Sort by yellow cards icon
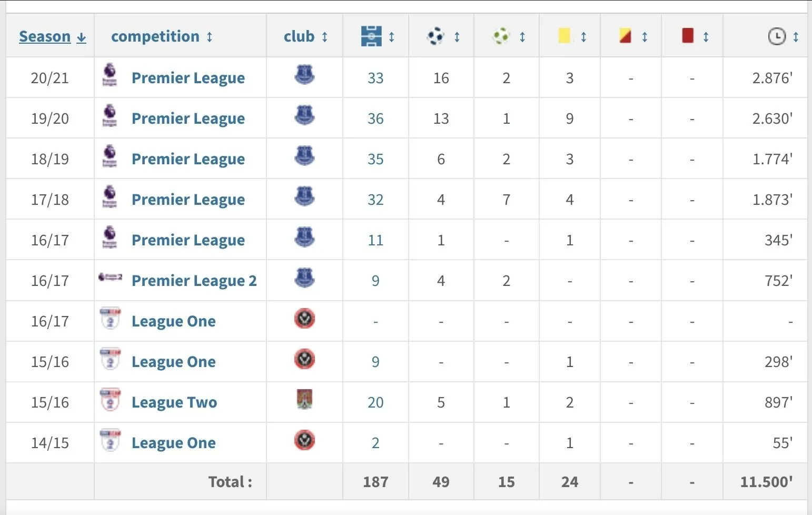This screenshot has width=812, height=515. 565,36
